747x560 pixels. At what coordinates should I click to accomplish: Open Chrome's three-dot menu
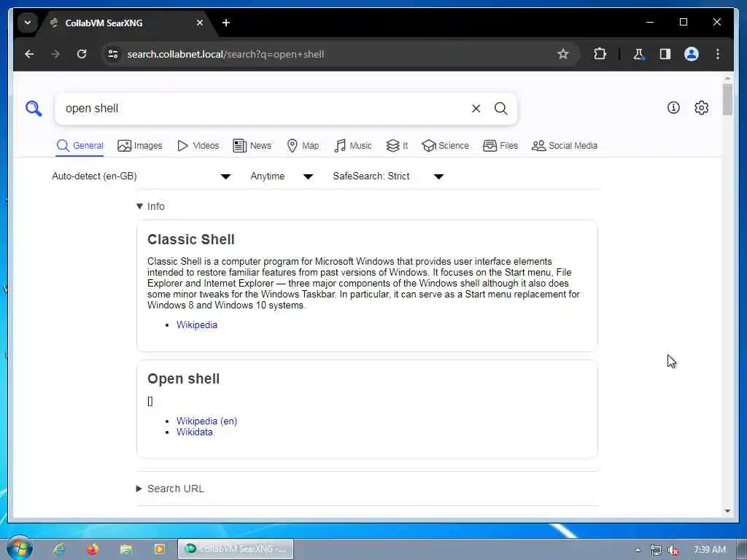(x=718, y=54)
